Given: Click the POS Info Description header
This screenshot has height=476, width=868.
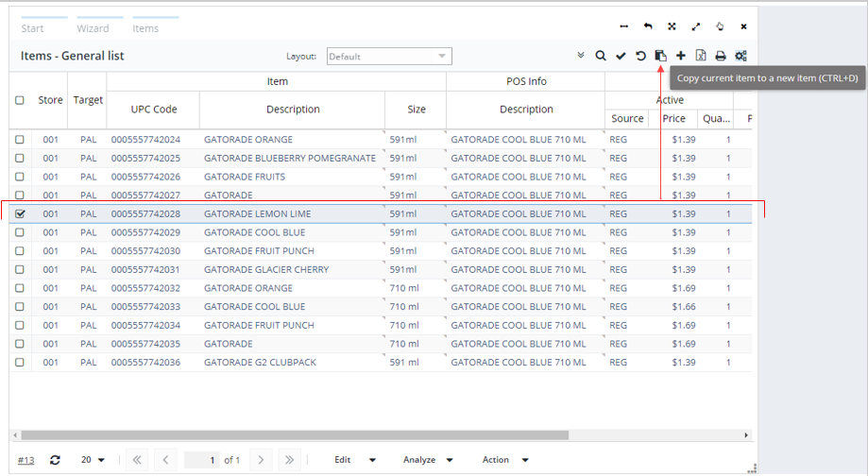Looking at the screenshot, I should [526, 110].
